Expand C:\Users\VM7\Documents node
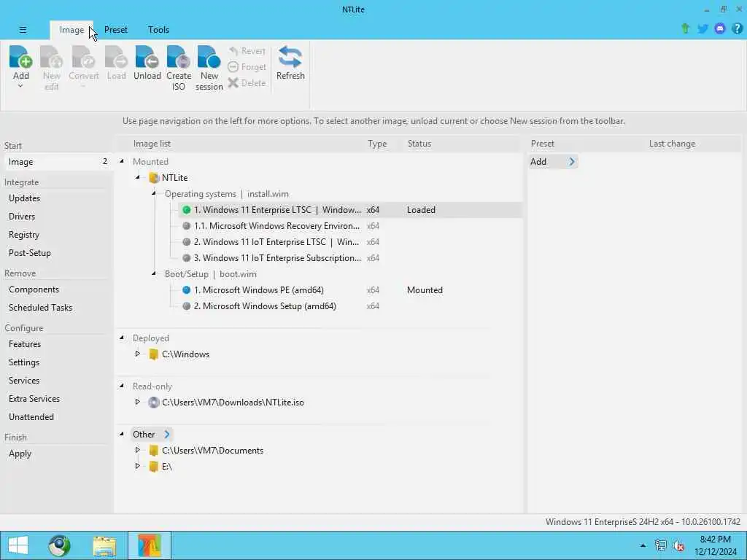Image resolution: width=747 pixels, height=560 pixels. (x=138, y=450)
